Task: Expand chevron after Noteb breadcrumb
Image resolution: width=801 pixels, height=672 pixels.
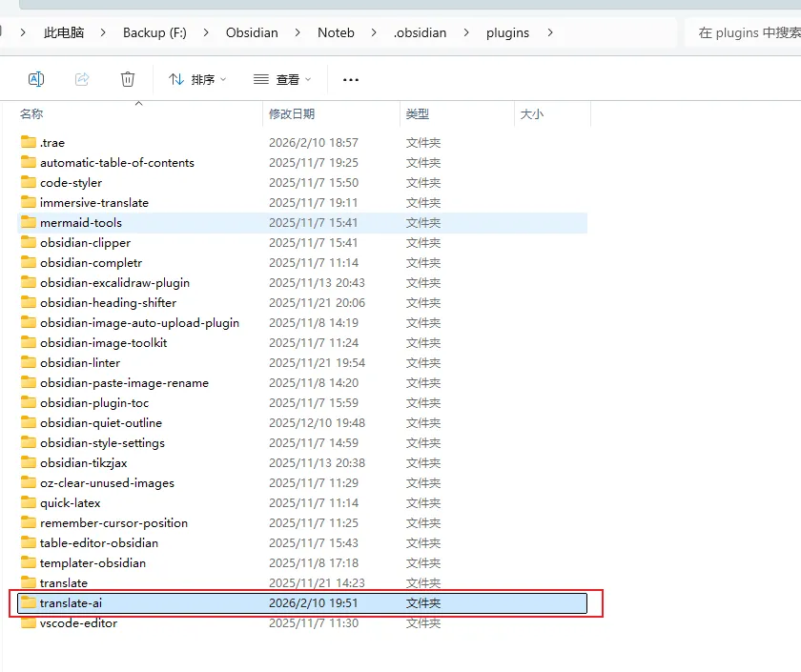Action: click(374, 32)
